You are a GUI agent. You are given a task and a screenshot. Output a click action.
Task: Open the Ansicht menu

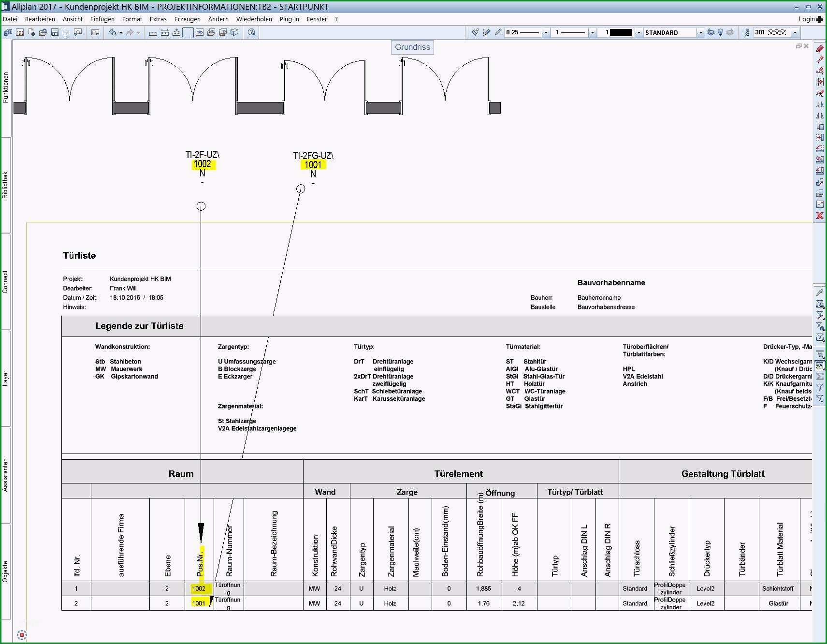73,19
